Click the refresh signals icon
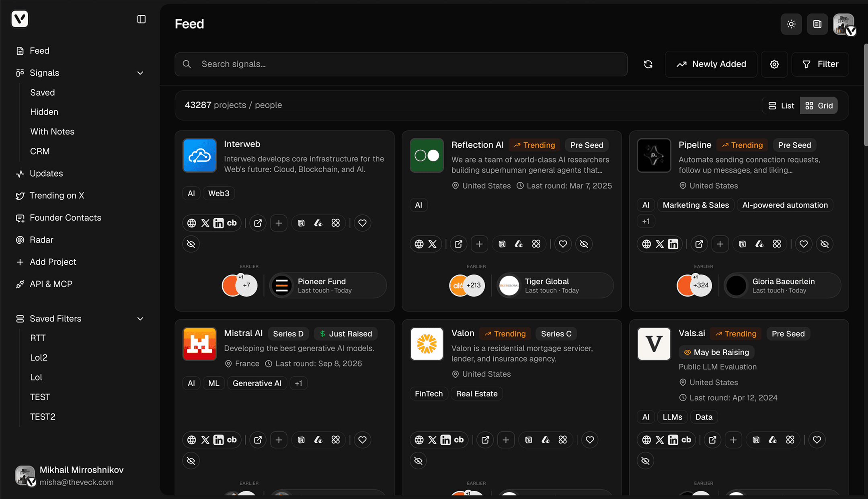 (x=648, y=64)
